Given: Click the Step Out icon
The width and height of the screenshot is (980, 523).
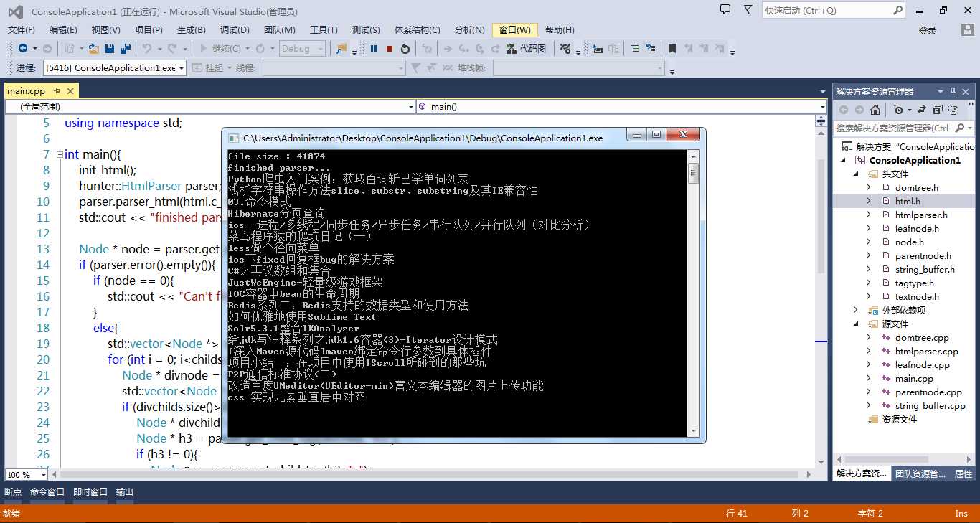Looking at the screenshot, I should click(x=496, y=48).
